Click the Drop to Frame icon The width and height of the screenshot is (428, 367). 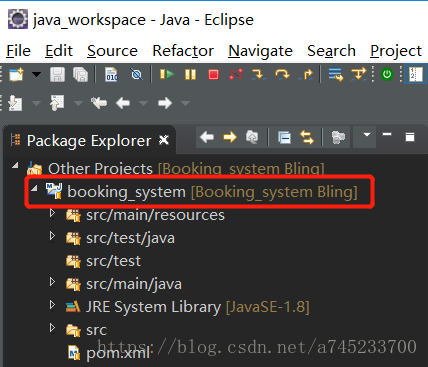tap(335, 74)
